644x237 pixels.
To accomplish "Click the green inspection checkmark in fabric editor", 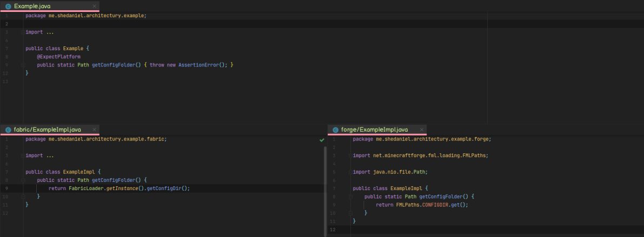I will (322, 140).
